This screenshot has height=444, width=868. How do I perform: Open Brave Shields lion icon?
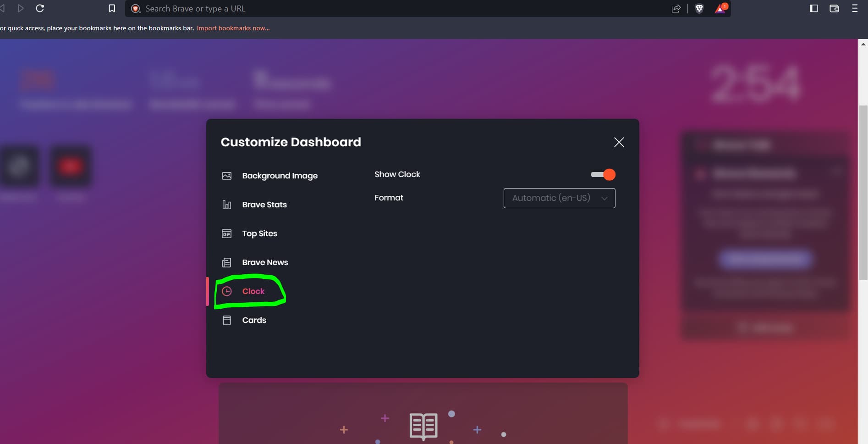(699, 8)
